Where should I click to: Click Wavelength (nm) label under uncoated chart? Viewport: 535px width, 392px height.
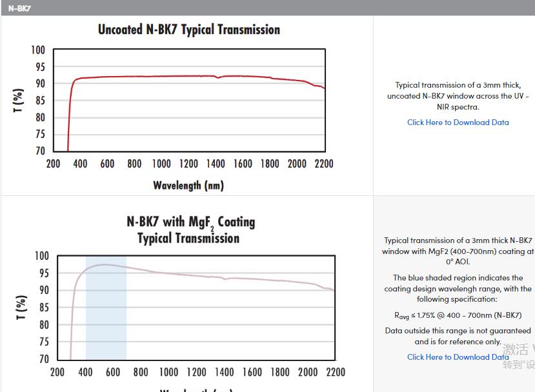click(188, 186)
